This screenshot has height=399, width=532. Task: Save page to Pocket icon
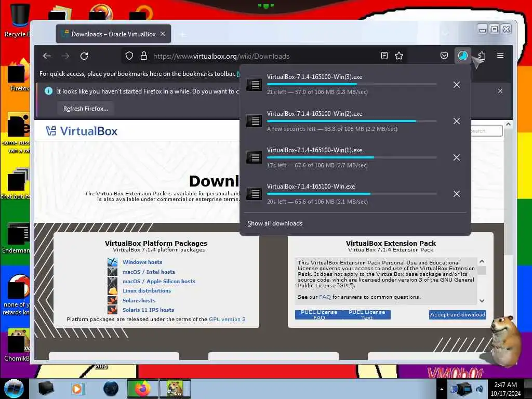(444, 56)
